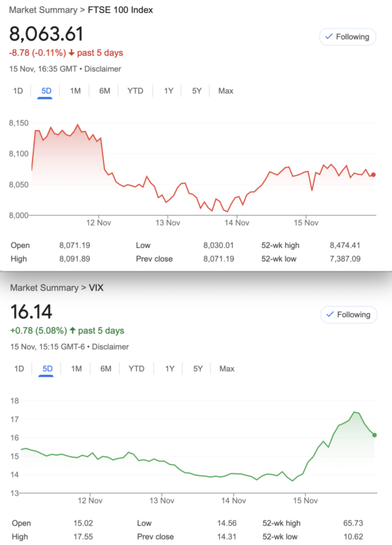Open Market Summary breadcrumb above FTSE 100 Index
This screenshot has height=545, width=392.
coord(44,10)
